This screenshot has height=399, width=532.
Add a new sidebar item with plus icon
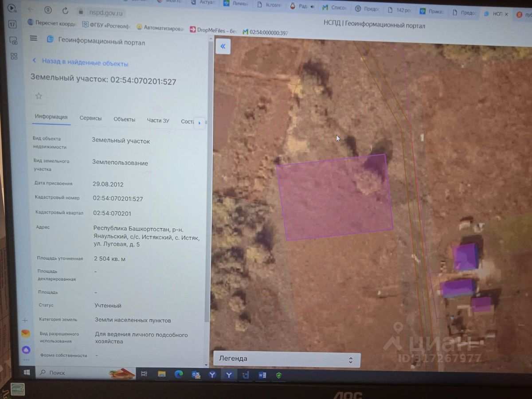[25, 320]
